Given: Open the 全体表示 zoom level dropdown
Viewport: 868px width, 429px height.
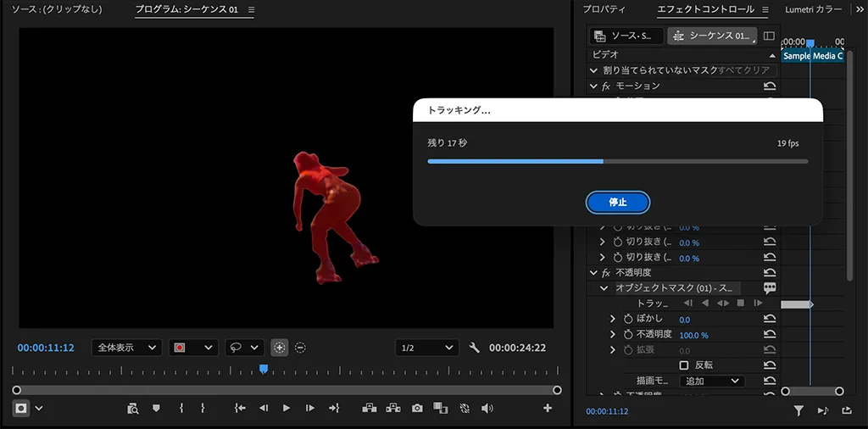Looking at the screenshot, I should point(126,348).
